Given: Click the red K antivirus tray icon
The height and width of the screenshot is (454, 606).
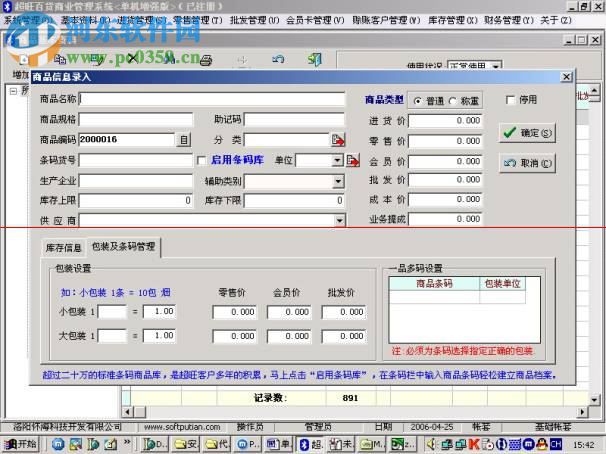Looking at the screenshot, I should [x=474, y=444].
